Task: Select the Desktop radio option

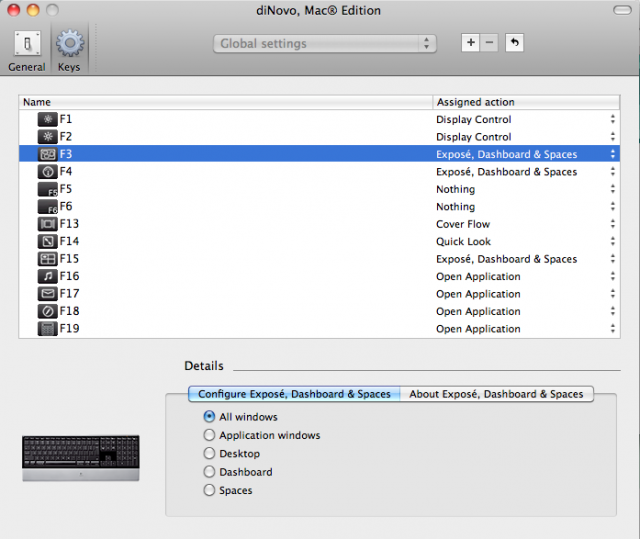Action: [209, 453]
